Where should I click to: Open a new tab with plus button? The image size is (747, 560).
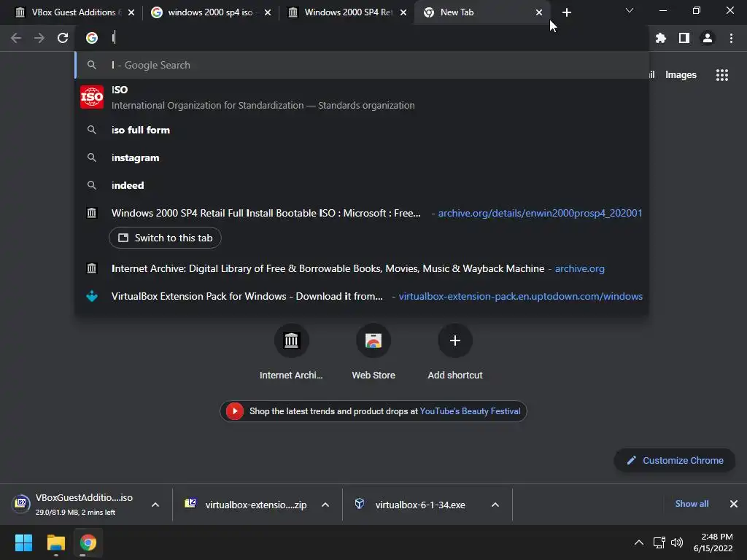(566, 12)
